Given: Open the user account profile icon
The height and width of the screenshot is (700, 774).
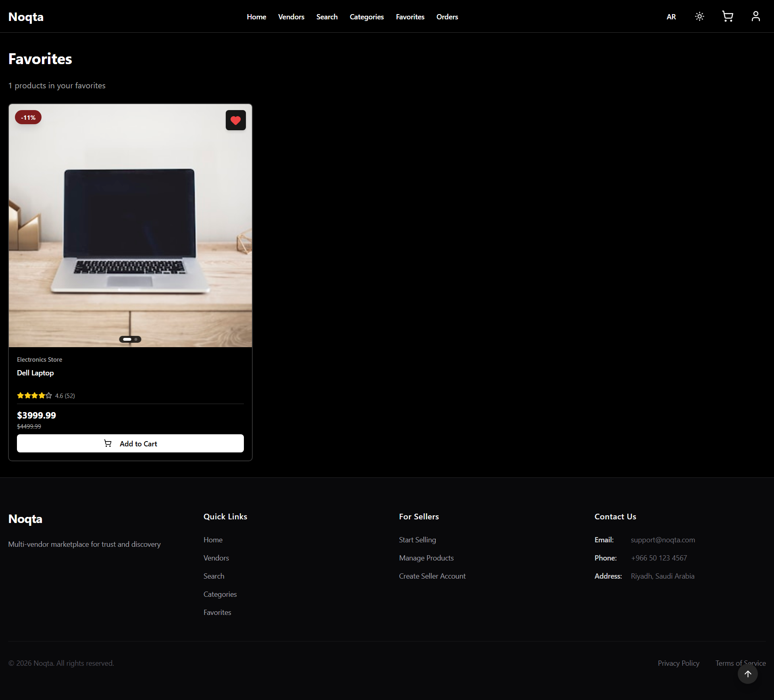Looking at the screenshot, I should (755, 17).
